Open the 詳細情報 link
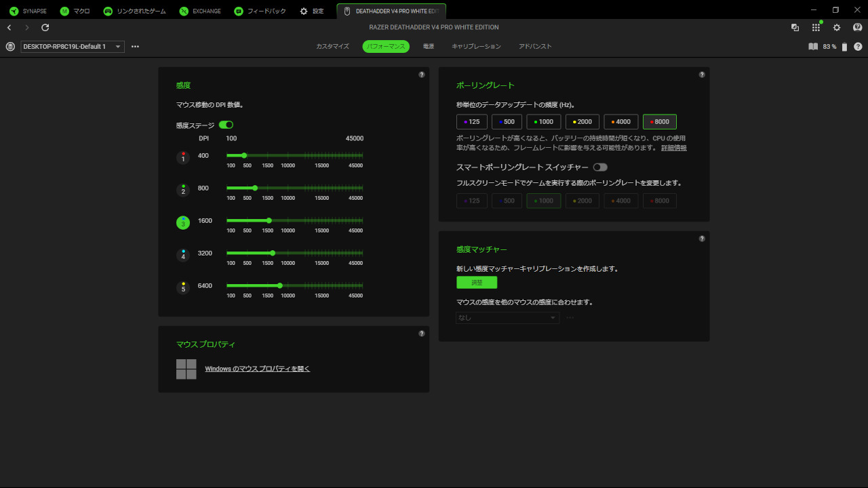868x488 pixels. click(674, 148)
